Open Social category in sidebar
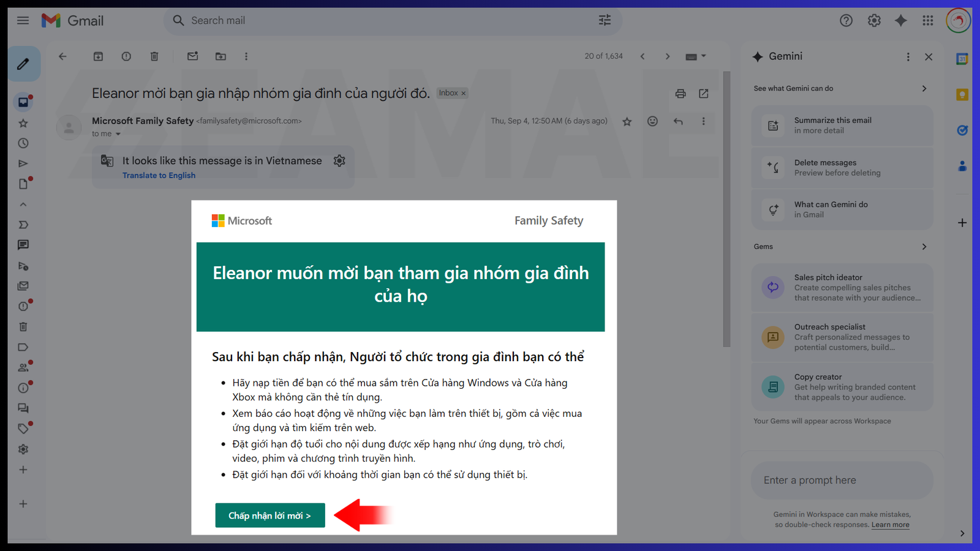Screen dimensions: 980x551 (x=23, y=367)
